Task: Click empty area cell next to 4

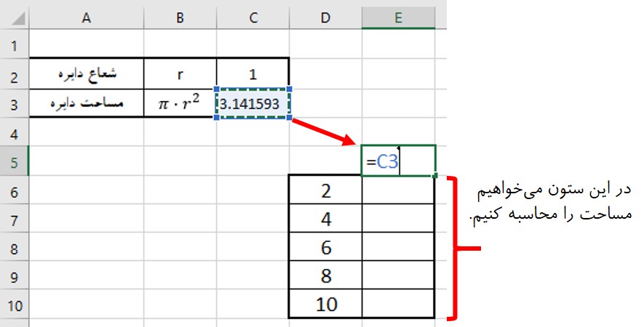Action: tap(398, 218)
